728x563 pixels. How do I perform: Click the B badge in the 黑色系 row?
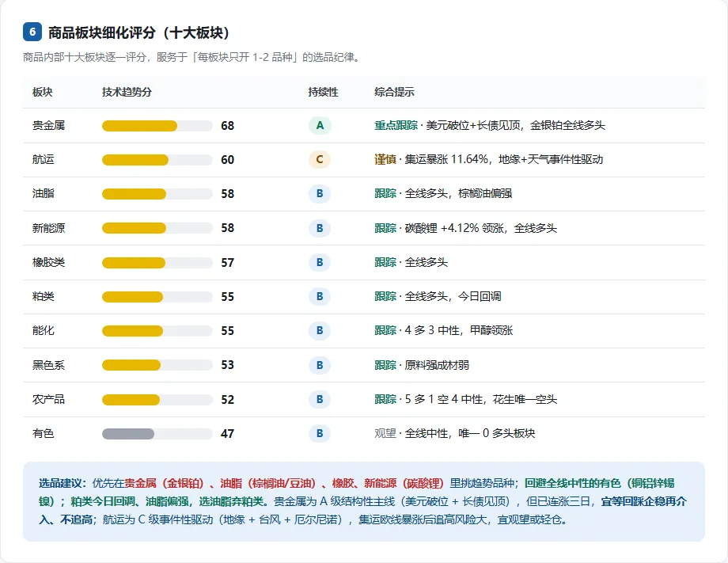[320, 365]
